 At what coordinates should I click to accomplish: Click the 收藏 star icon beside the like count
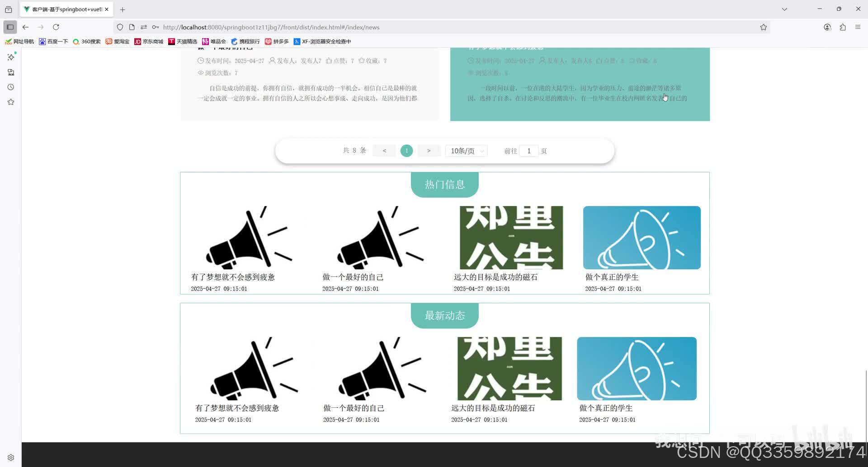pos(361,61)
